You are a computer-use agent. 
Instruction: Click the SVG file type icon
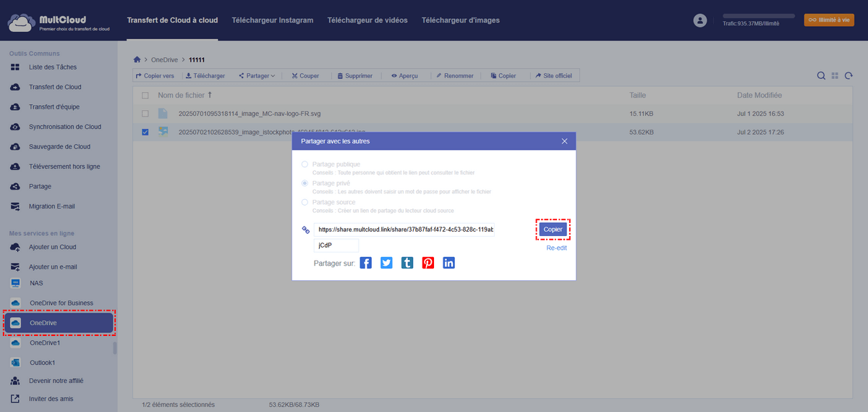coord(163,114)
